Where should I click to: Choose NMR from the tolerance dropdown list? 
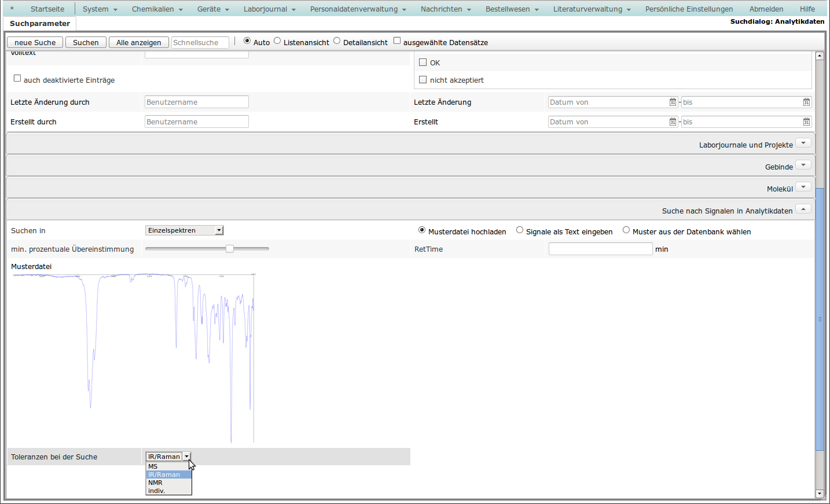pos(156,483)
